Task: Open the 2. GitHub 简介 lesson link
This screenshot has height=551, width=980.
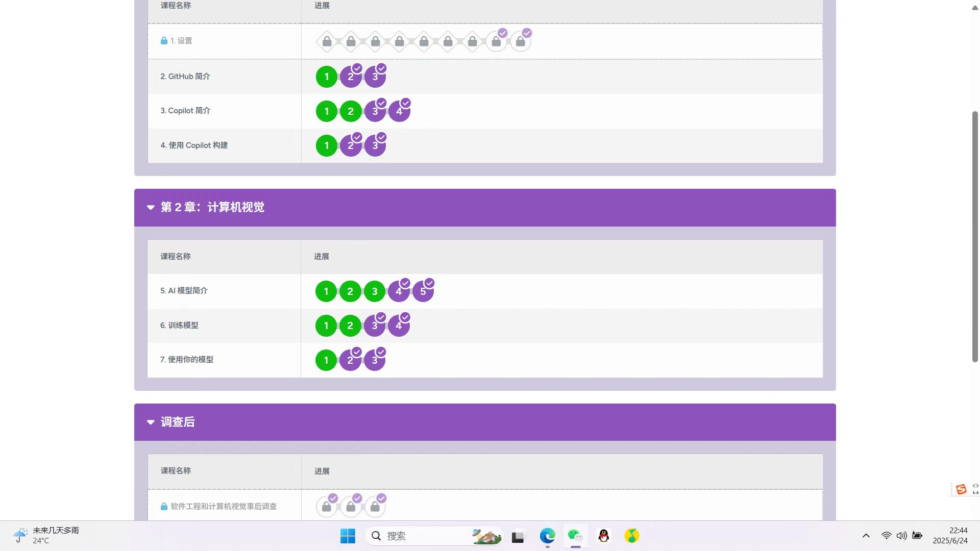Action: (x=185, y=77)
